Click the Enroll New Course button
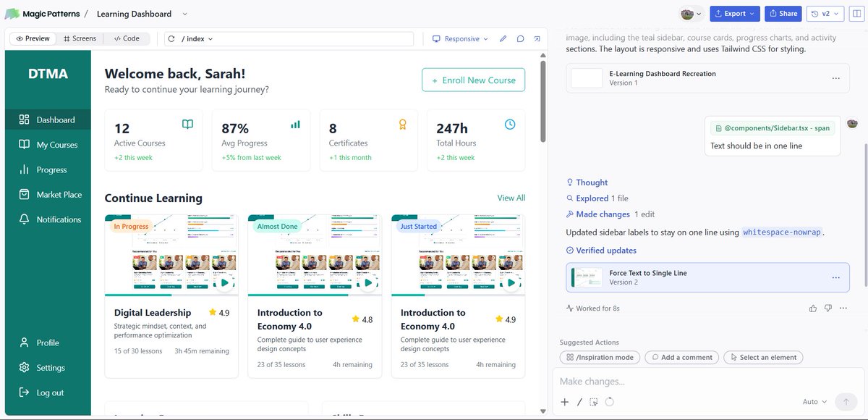Image resolution: width=868 pixels, height=420 pixels. 474,80
